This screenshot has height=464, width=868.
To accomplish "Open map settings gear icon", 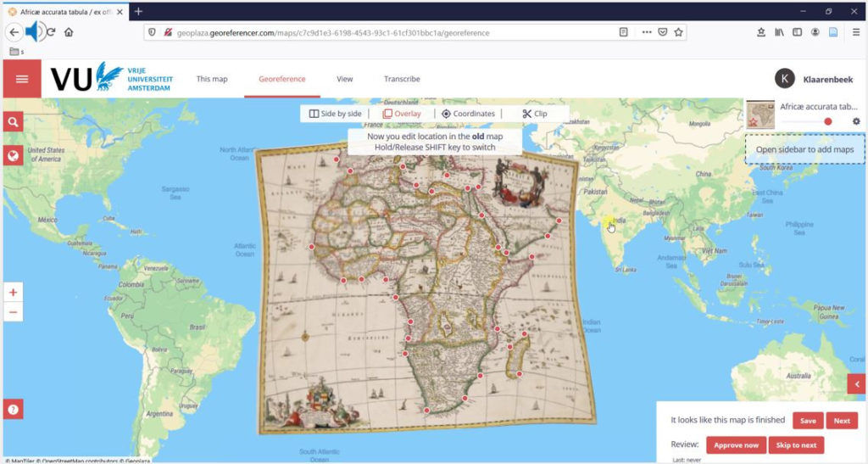I will tap(856, 121).
